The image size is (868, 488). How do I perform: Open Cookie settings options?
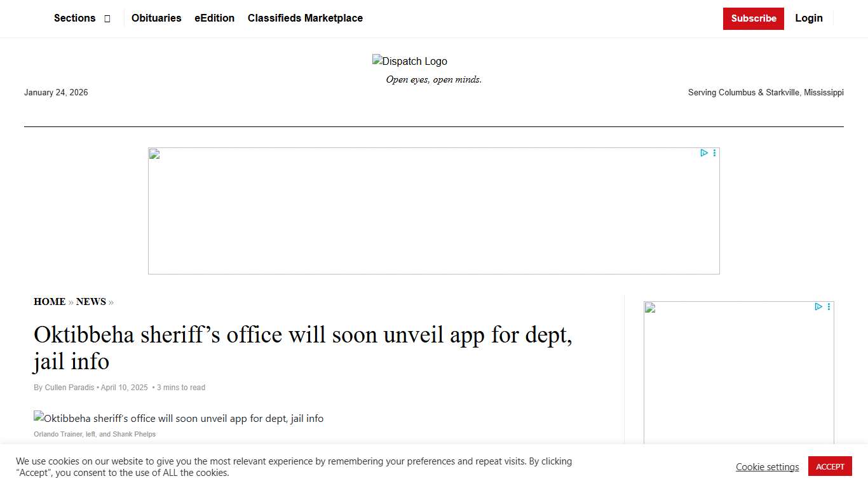[767, 467]
